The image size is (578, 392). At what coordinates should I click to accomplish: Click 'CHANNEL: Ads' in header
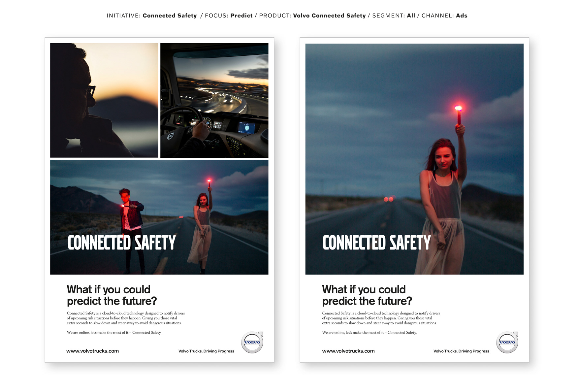[x=444, y=16]
